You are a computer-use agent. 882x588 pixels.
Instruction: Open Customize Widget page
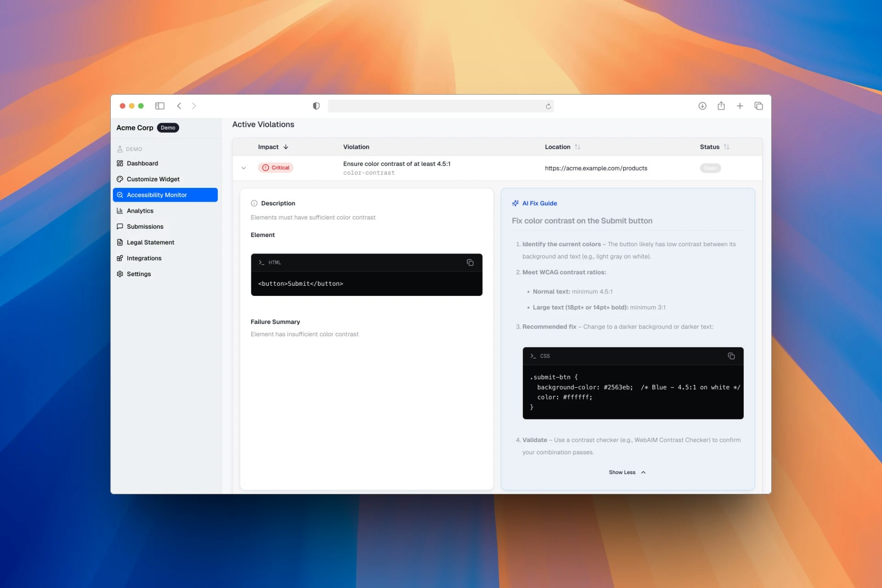153,179
